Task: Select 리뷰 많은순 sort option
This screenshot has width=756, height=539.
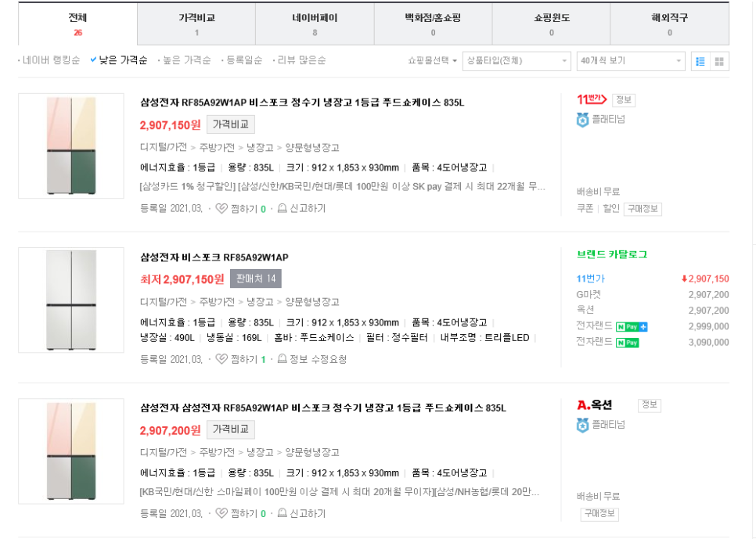Action: click(301, 60)
